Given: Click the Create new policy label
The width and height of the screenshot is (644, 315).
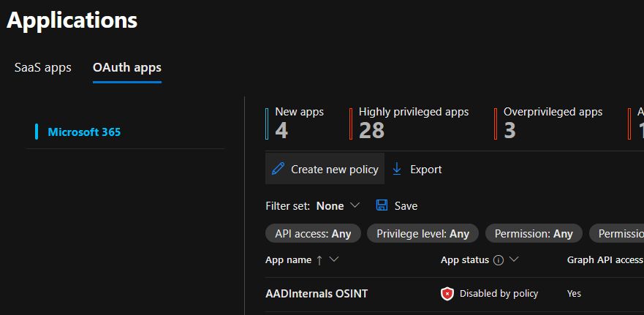Looking at the screenshot, I should (x=334, y=170).
